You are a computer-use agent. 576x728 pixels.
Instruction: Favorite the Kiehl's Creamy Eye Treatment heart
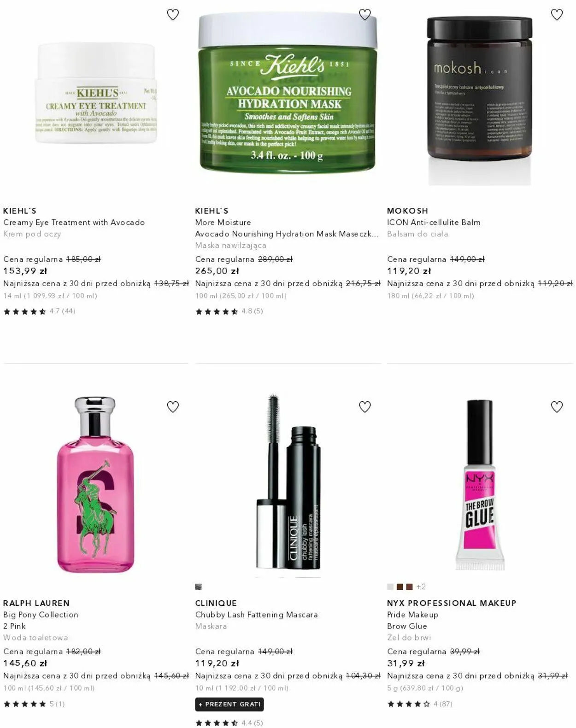click(173, 15)
